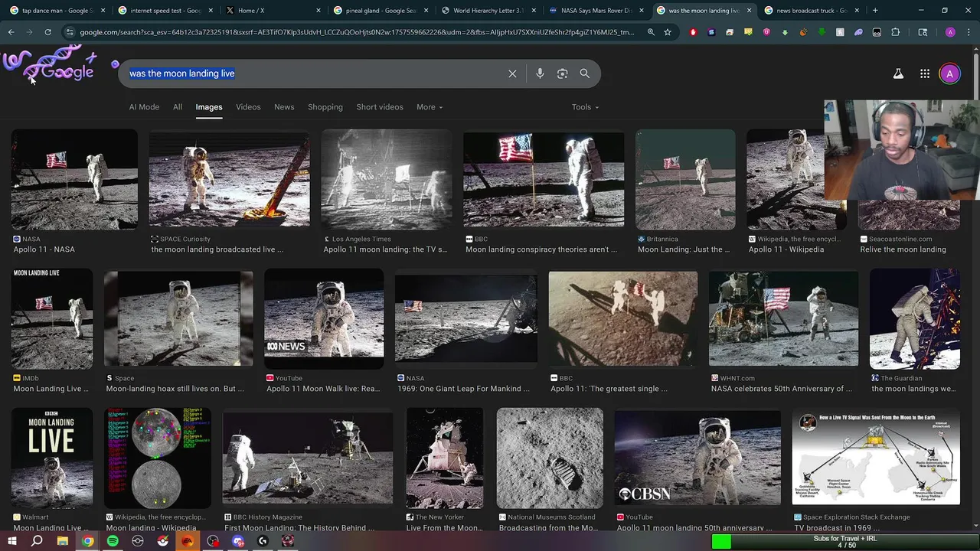980x551 pixels.
Task: Open the Los Angeles Times TV broadcast thumbnail
Action: point(386,180)
